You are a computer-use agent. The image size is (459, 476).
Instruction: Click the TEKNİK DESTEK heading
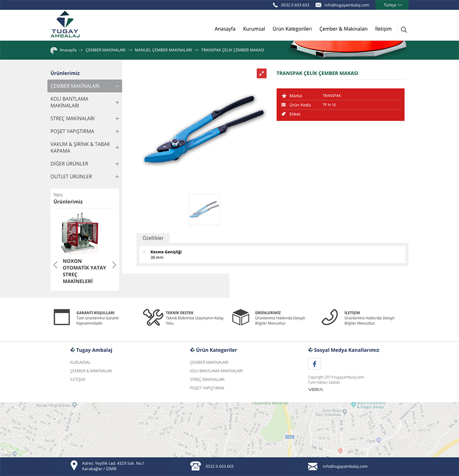[x=180, y=313]
